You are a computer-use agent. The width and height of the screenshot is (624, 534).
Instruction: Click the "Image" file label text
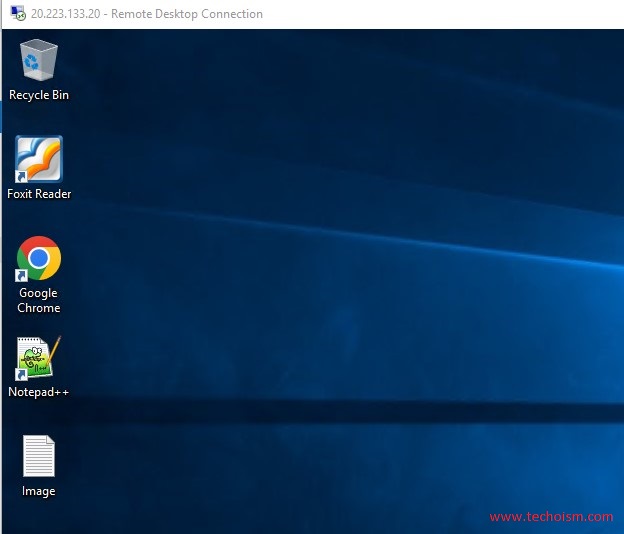[x=39, y=491]
